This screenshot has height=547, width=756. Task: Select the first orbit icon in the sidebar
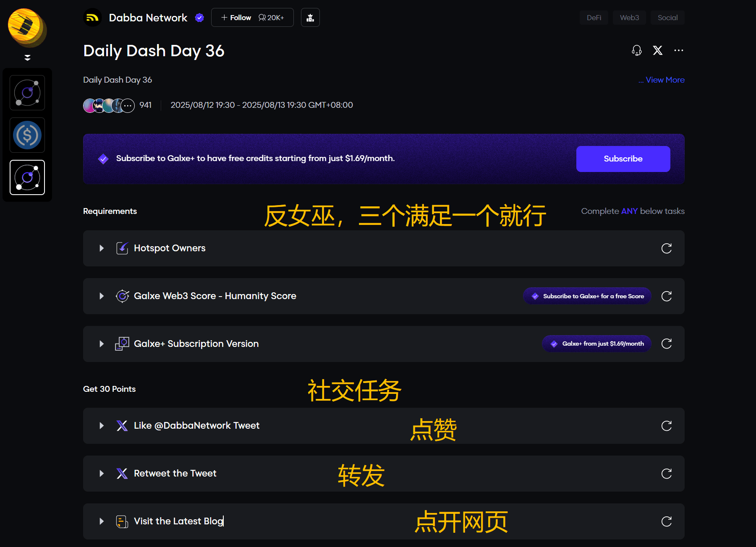click(x=27, y=93)
